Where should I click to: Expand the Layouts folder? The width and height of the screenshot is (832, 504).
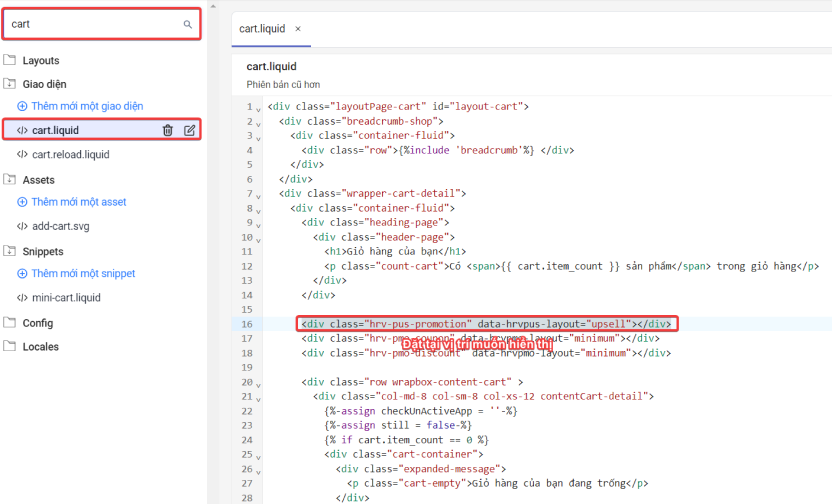coord(40,61)
